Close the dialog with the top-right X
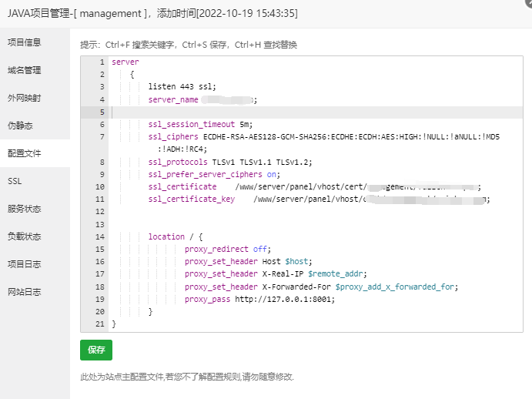The height and width of the screenshot is (399, 532). click(x=528, y=3)
